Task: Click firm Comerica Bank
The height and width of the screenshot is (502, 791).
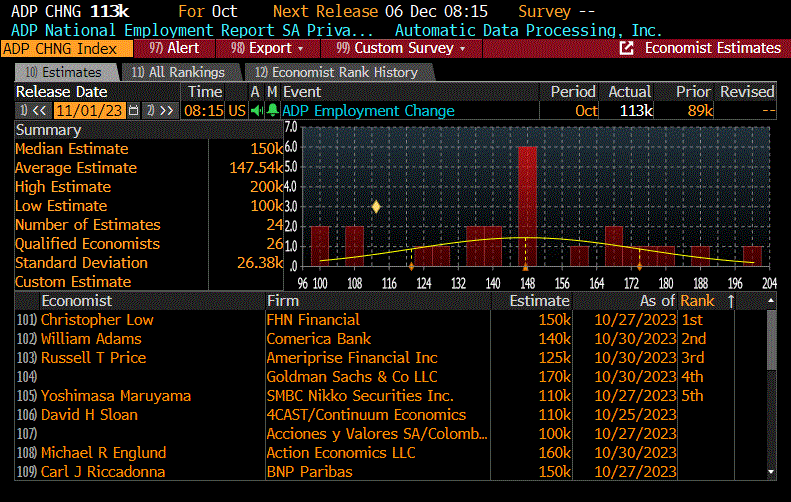Action: 319,339
